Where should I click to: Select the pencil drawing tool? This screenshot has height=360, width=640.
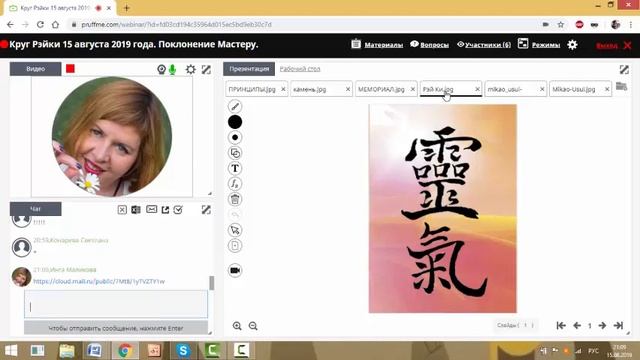click(x=235, y=107)
